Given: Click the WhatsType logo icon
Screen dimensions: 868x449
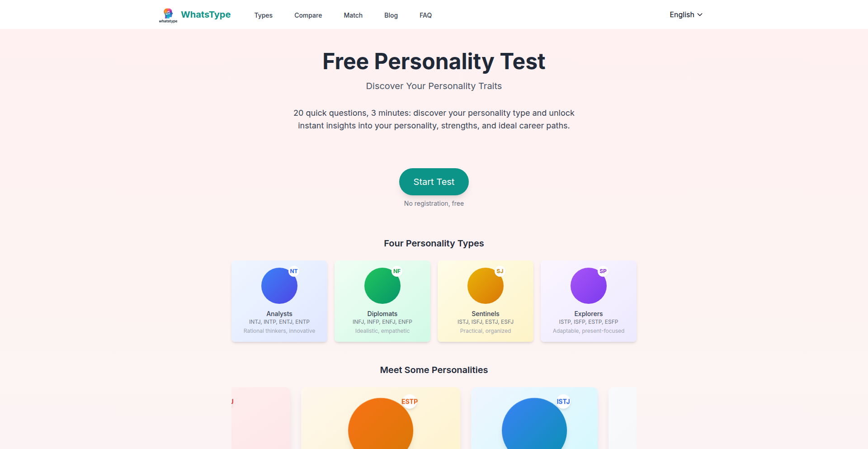Looking at the screenshot, I should coord(167,14).
